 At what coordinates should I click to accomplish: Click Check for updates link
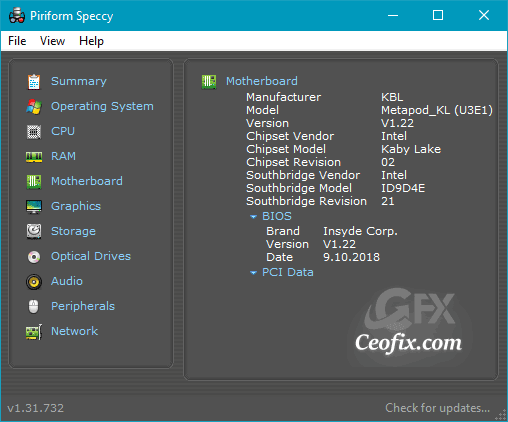click(x=437, y=408)
